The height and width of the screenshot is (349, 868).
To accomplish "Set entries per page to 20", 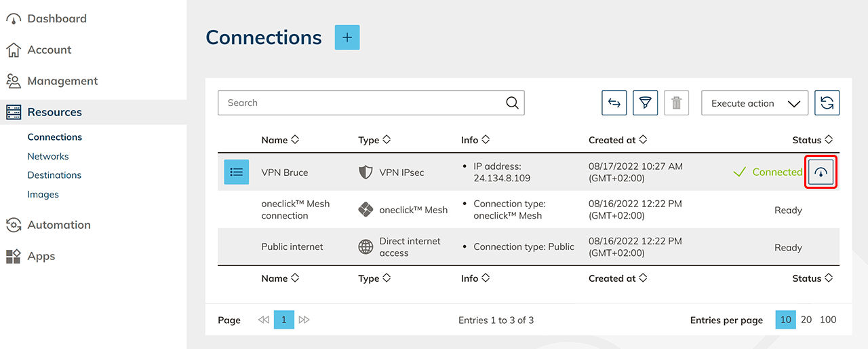I will [806, 320].
